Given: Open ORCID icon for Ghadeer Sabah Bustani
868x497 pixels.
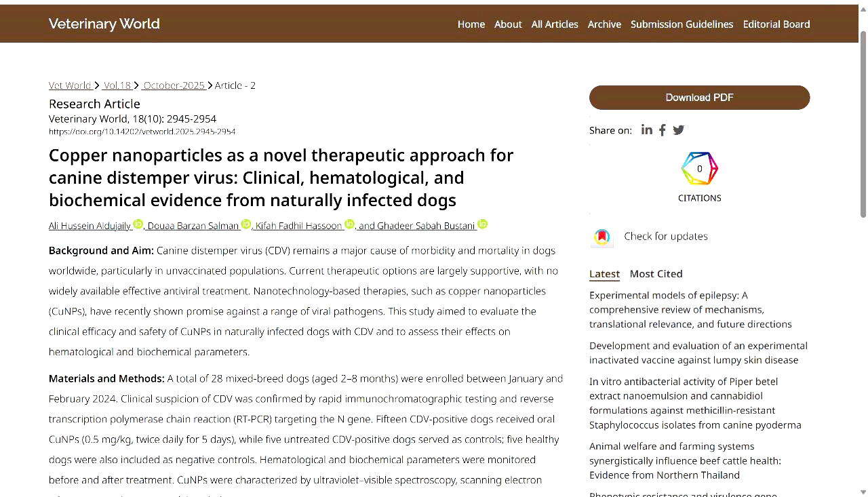Looking at the screenshot, I should [483, 224].
